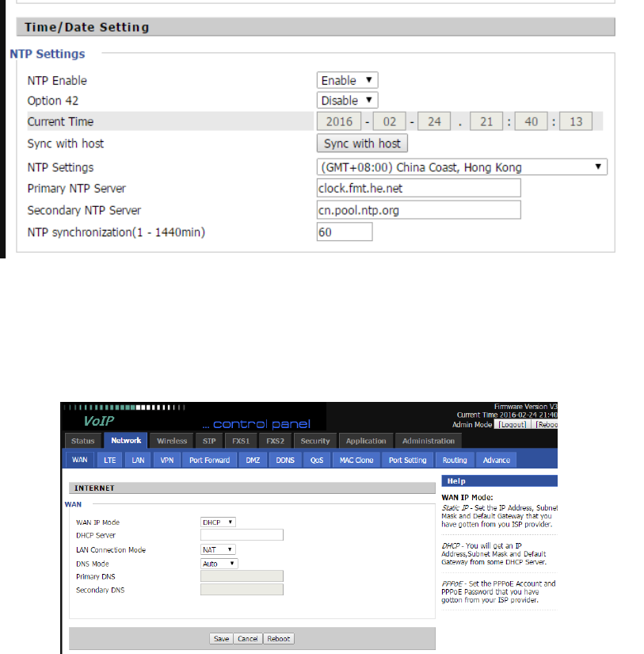Click the VoIP logo
Image resolution: width=644 pixels, height=654 pixels.
99,421
